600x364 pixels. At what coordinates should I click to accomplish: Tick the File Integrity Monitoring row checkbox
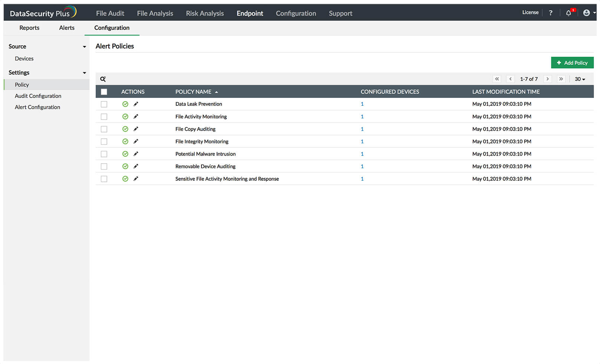[x=104, y=141]
